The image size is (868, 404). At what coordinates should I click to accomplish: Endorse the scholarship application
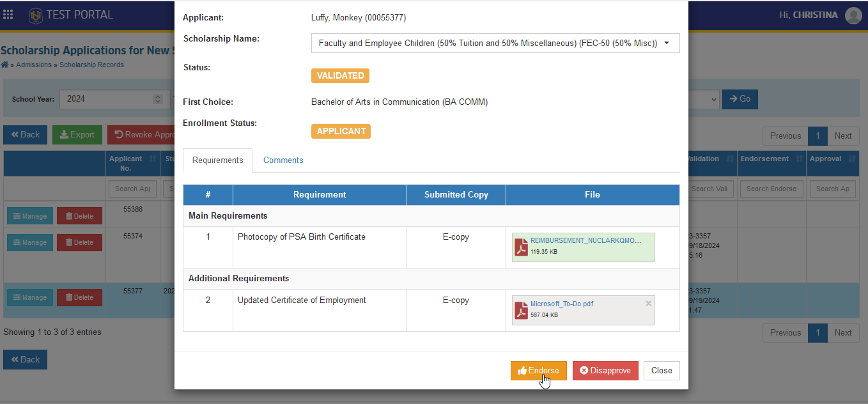click(x=539, y=371)
